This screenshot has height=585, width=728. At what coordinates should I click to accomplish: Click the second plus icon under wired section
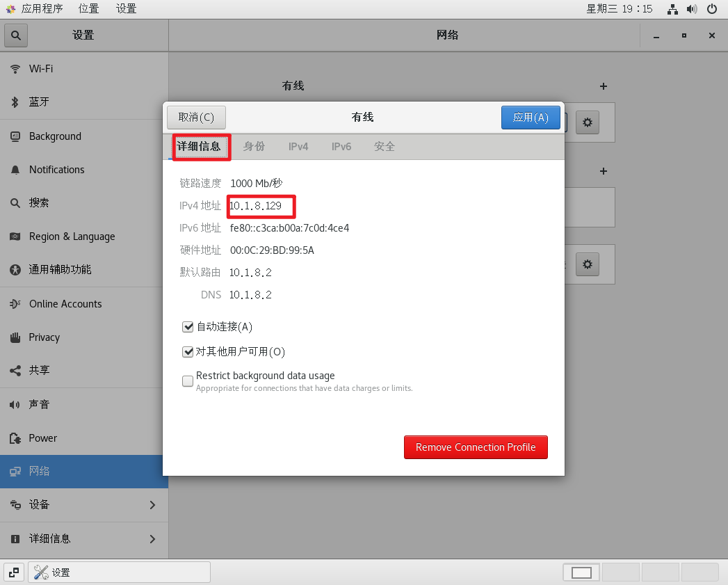pyautogui.click(x=603, y=171)
